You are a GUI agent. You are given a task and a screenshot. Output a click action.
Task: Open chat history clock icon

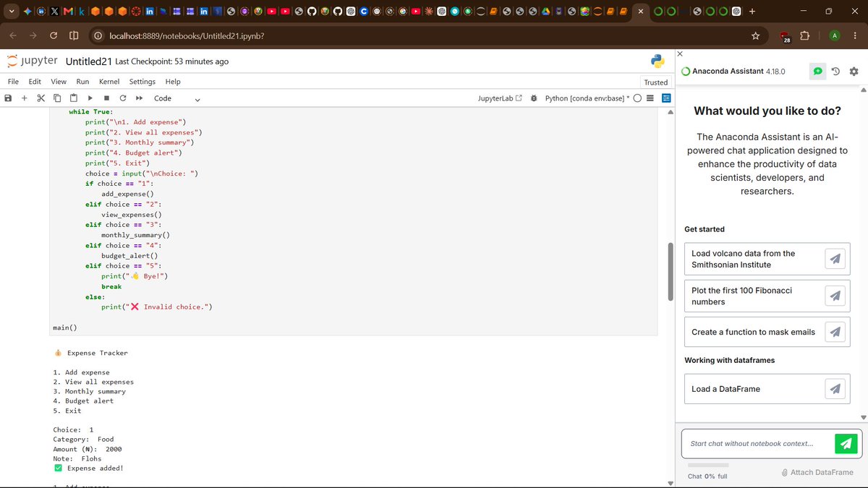[x=835, y=72]
